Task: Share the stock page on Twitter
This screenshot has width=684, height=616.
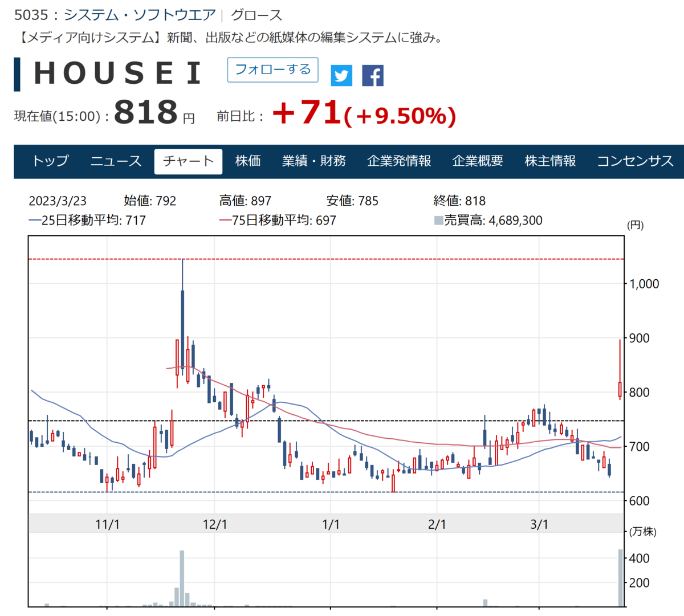Action: point(341,75)
